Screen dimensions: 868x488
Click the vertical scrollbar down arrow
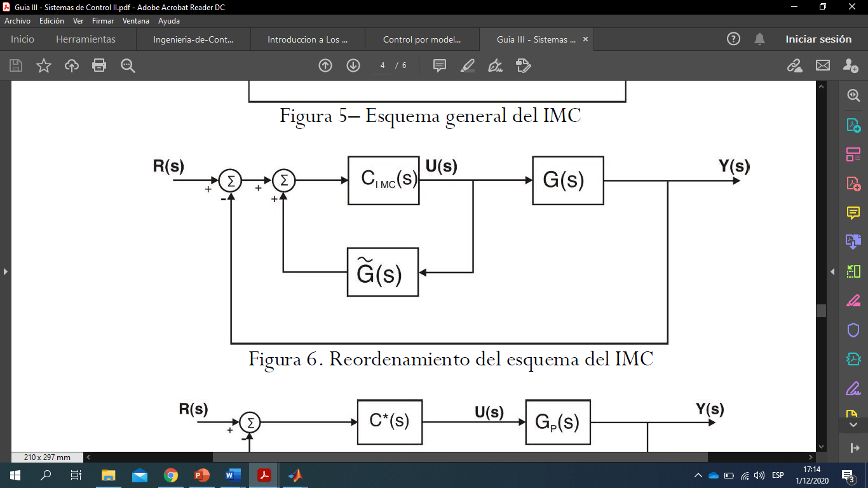pyautogui.click(x=821, y=447)
